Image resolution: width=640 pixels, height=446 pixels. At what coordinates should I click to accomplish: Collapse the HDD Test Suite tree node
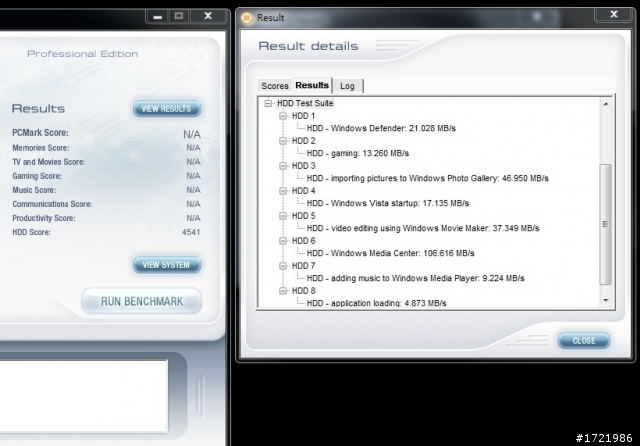pyautogui.click(x=268, y=103)
